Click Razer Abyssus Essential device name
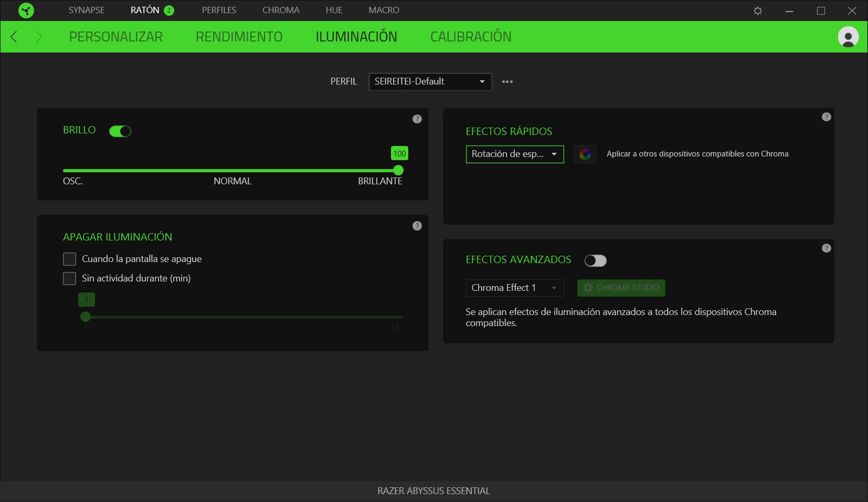 [433, 491]
